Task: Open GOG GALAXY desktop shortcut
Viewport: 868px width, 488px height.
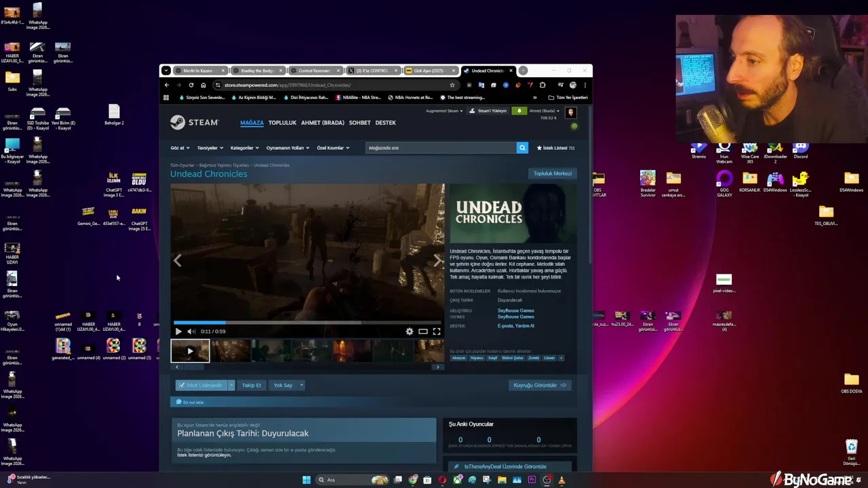Action: point(724,184)
